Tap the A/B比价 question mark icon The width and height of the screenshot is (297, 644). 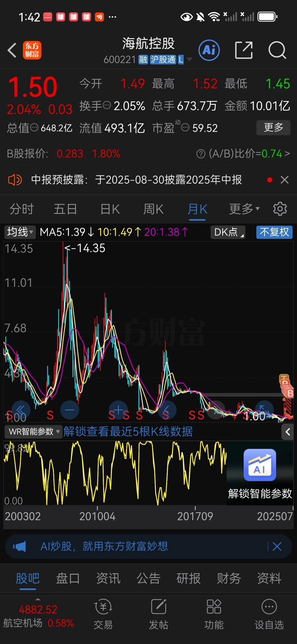click(x=201, y=154)
